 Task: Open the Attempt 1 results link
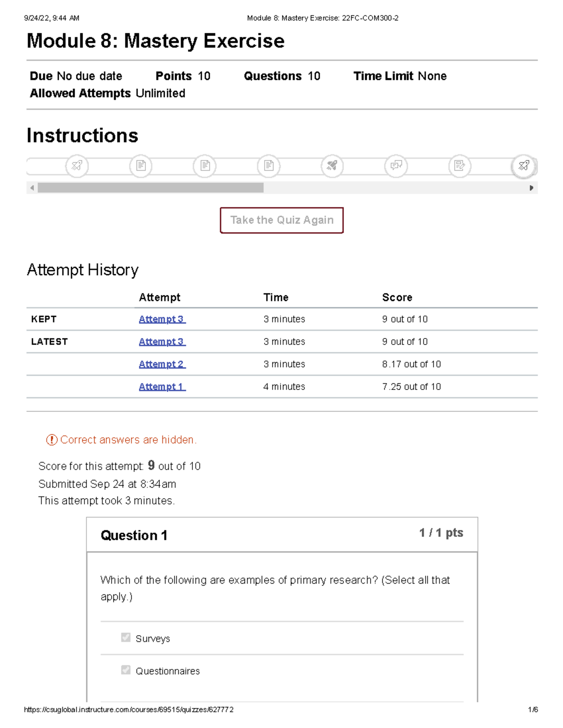point(161,386)
